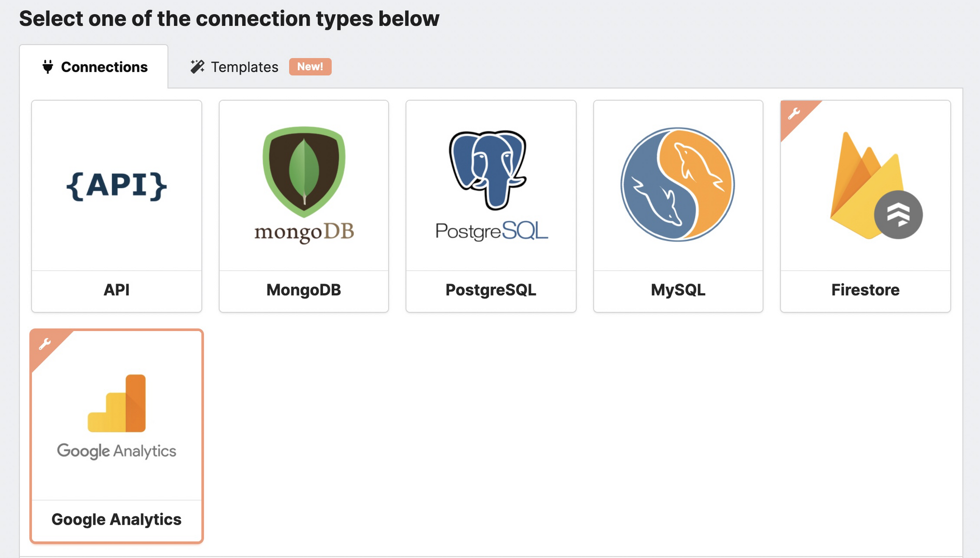Viewport: 980px width, 558px height.
Task: Select the MongoDB leaf shield logo
Action: [x=304, y=172]
